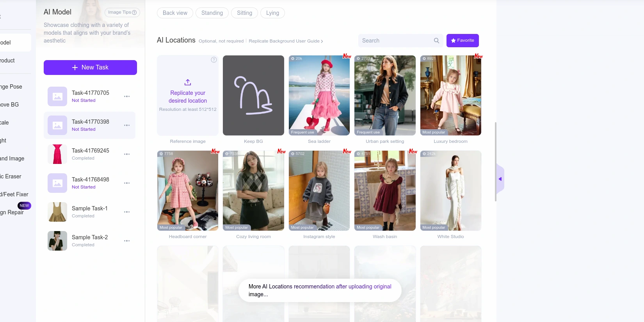Open Replicate Background User Guide link
This screenshot has width=644, height=322.
click(286, 41)
